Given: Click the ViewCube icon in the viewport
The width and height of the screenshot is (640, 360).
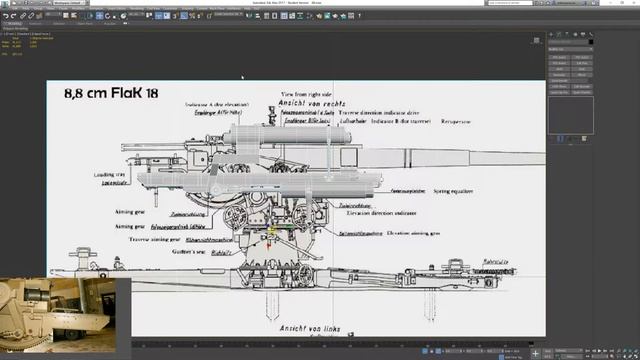Looking at the screenshot, I should (x=536, y=40).
